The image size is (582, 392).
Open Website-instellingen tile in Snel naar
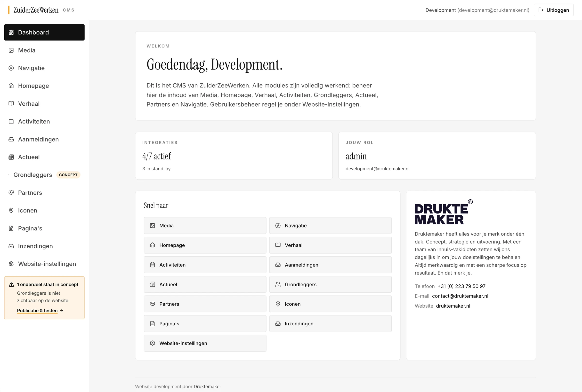205,343
